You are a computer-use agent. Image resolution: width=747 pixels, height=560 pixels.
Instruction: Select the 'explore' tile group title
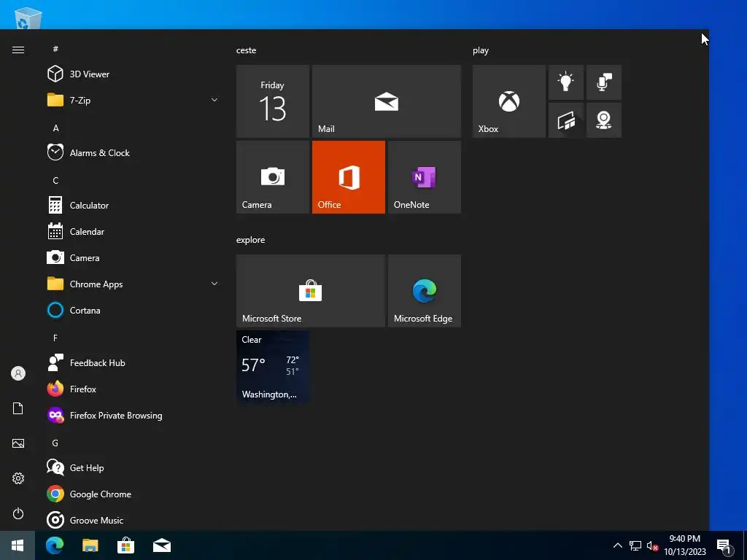tap(251, 240)
